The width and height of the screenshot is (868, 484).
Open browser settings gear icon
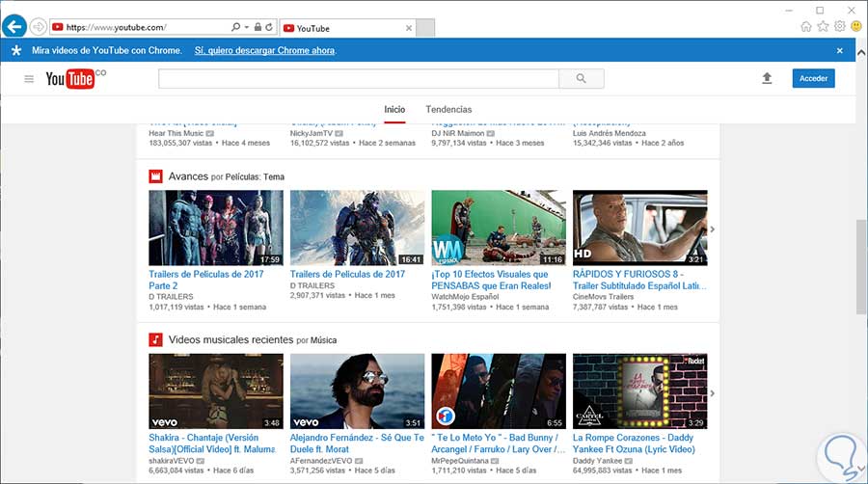click(x=839, y=27)
